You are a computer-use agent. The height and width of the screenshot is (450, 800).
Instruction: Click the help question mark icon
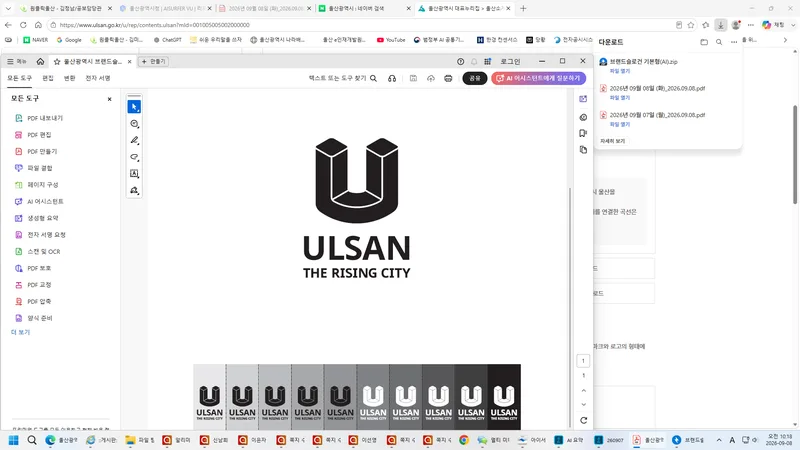460,61
